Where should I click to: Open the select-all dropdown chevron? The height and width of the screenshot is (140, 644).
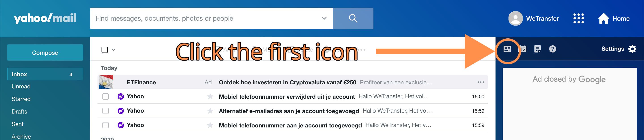pyautogui.click(x=114, y=50)
